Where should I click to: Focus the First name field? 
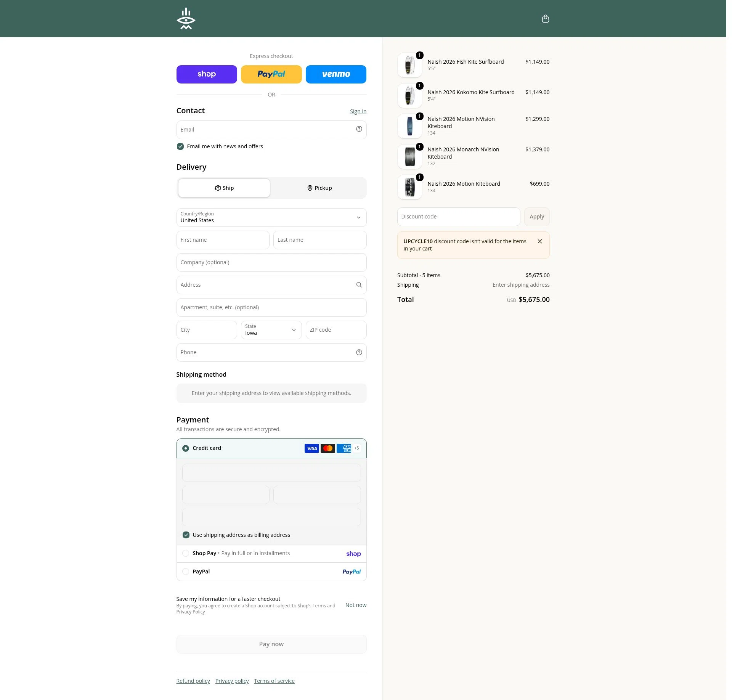(223, 240)
